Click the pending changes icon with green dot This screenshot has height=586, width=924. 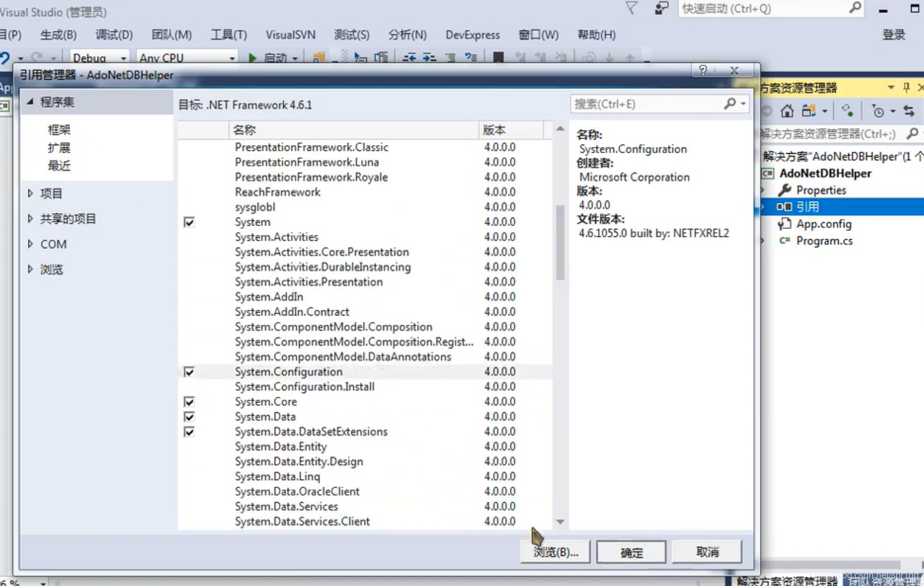[847, 111]
